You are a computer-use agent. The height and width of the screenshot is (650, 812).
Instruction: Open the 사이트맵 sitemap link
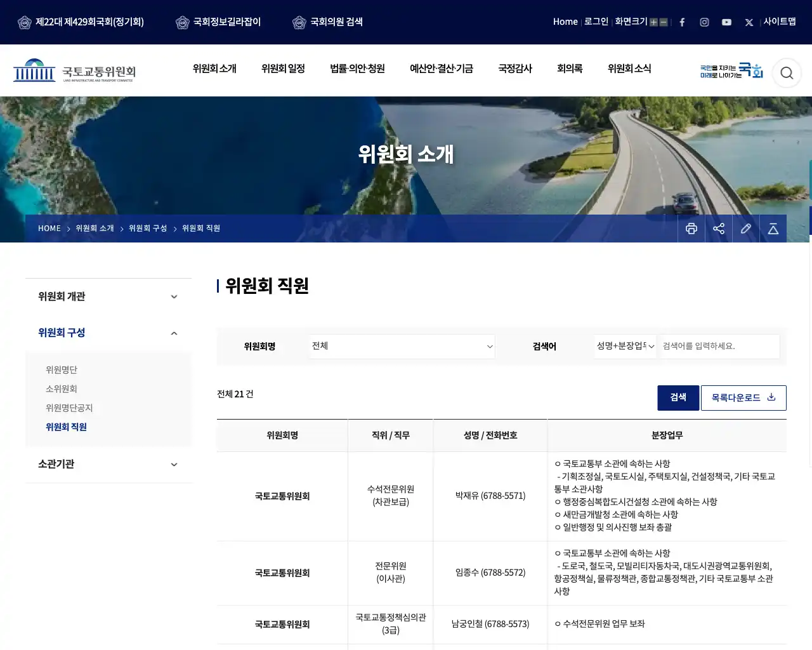780,22
